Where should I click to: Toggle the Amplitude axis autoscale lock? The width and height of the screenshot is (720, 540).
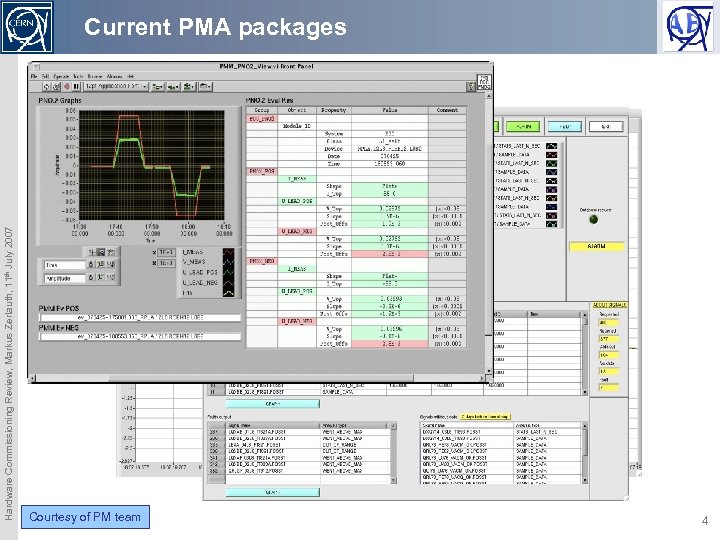coord(91,277)
